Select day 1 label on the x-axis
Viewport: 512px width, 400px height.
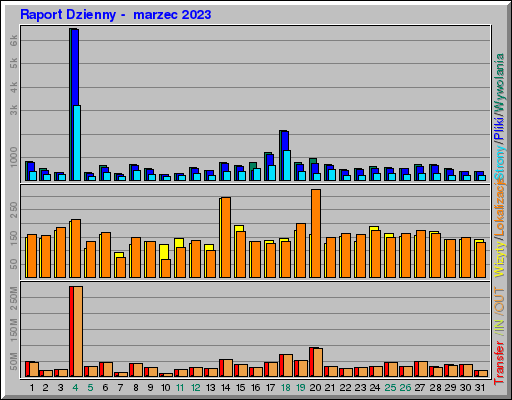tap(32, 388)
